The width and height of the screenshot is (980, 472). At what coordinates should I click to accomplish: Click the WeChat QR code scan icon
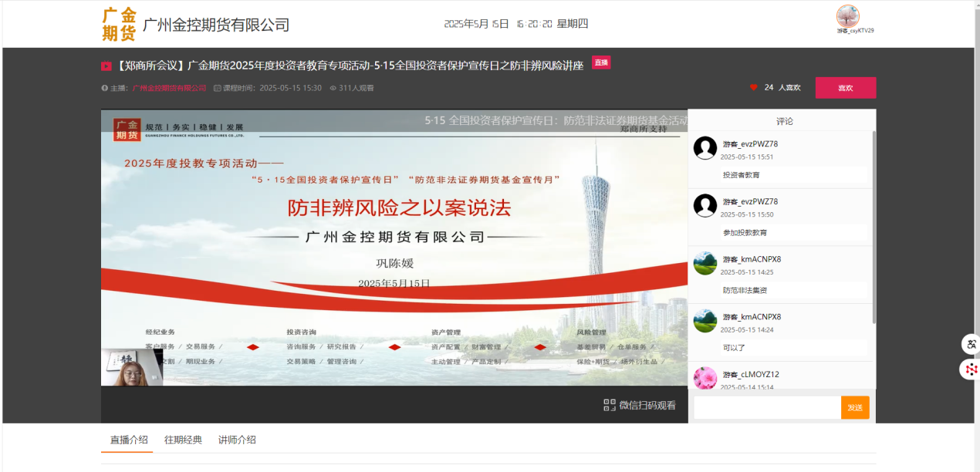(610, 405)
